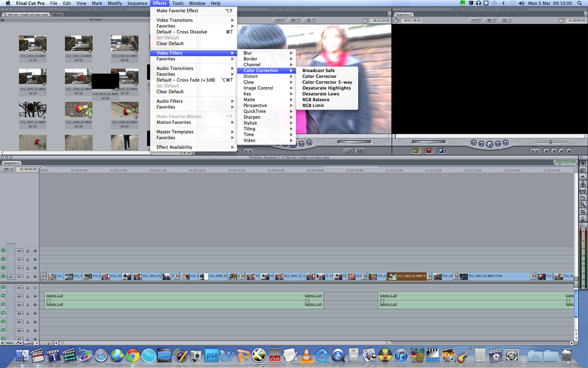Click Add Motion Keyframe button in Canvas
588x368 pixels.
(x=554, y=151)
